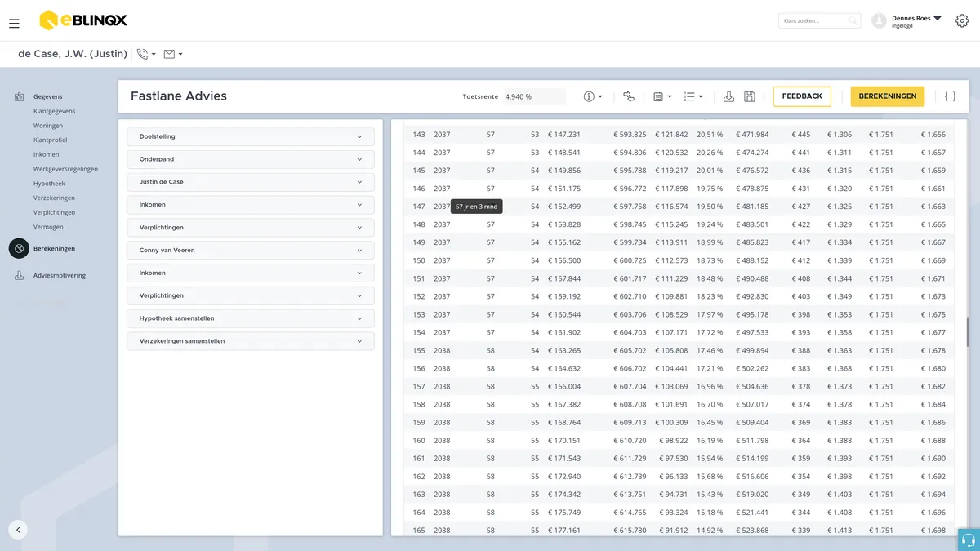This screenshot has height=551, width=980.
Task: Open the email envelope options
Action: click(x=173, y=55)
